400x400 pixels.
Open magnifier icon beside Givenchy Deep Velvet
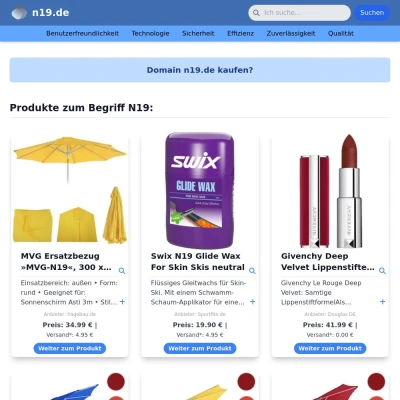coord(382,271)
